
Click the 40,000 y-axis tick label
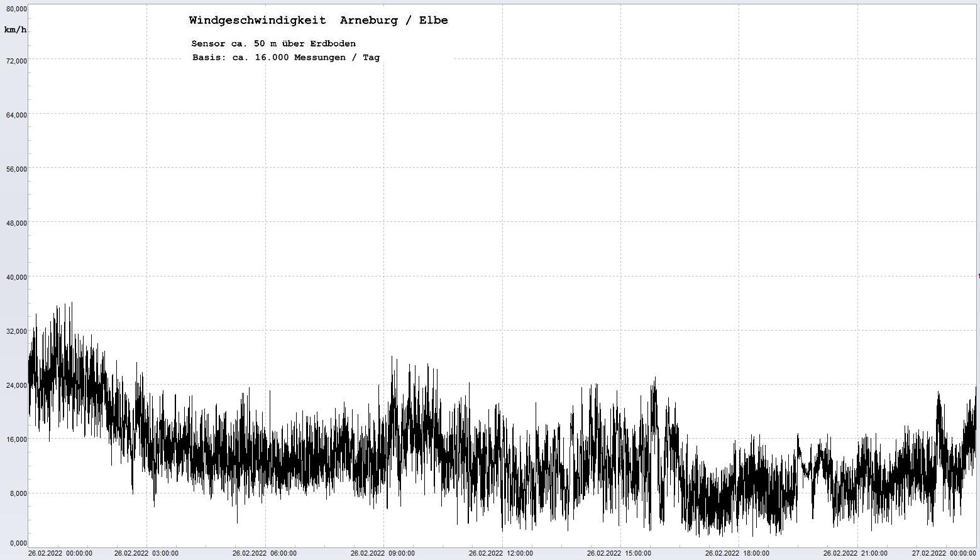coord(16,277)
